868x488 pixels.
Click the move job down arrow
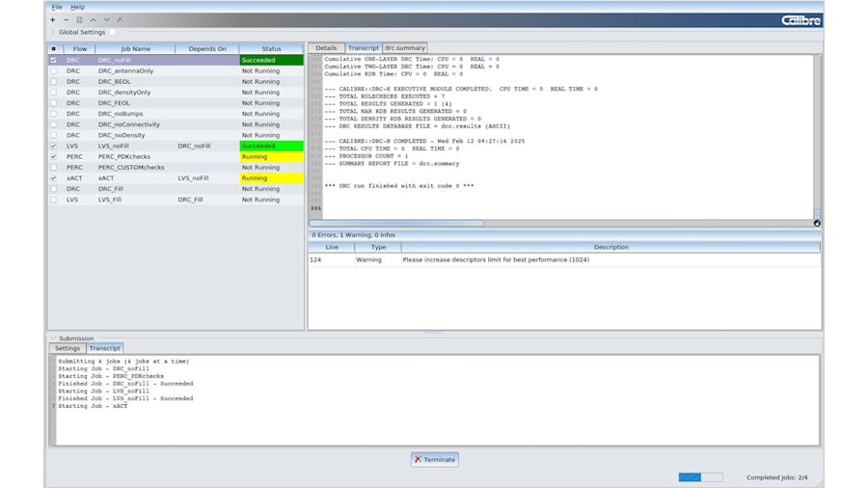(x=106, y=20)
